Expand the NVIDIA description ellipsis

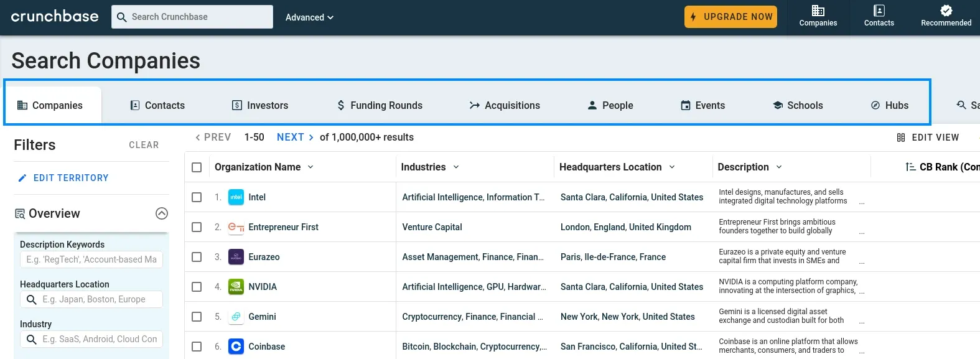tap(862, 292)
